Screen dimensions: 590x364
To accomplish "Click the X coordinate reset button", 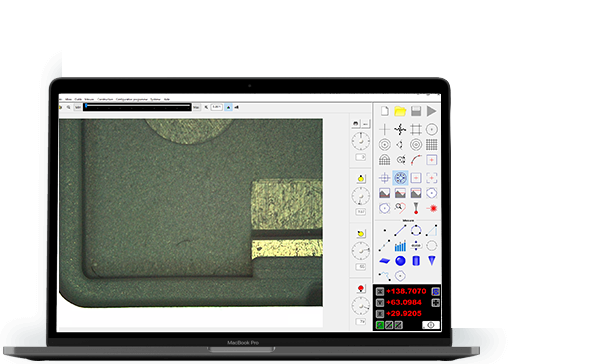I will tap(380, 291).
